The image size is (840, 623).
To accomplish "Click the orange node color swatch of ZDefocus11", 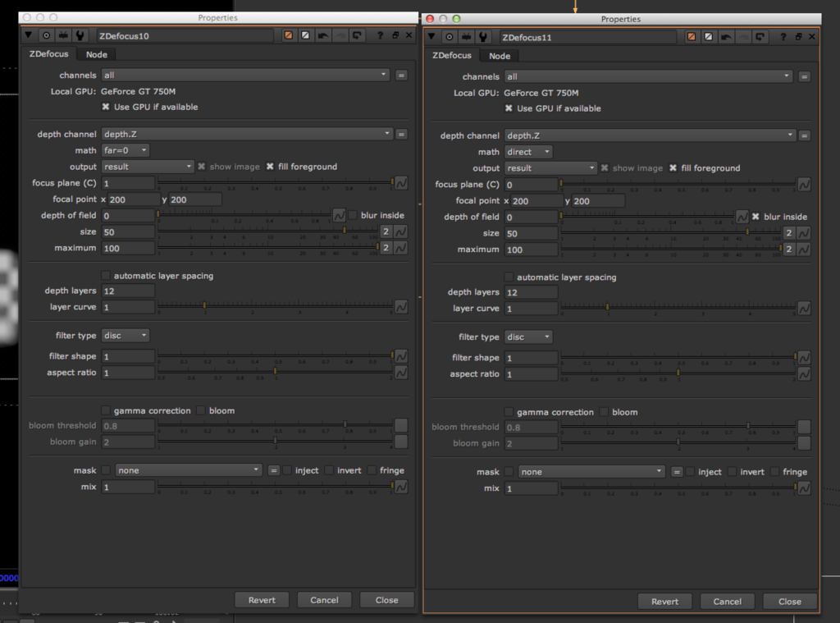I will (x=692, y=37).
